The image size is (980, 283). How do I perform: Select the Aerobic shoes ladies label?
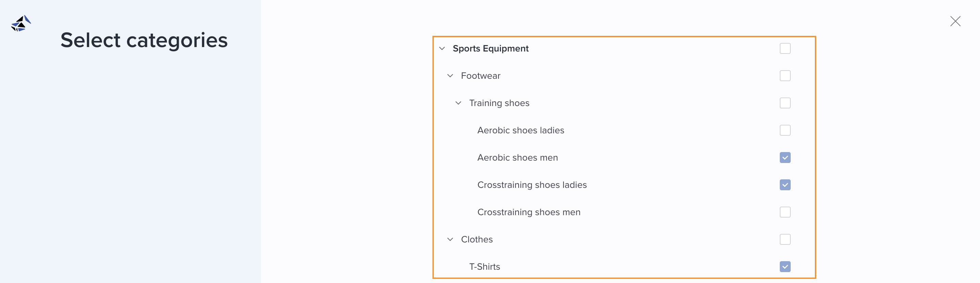pyautogui.click(x=521, y=130)
